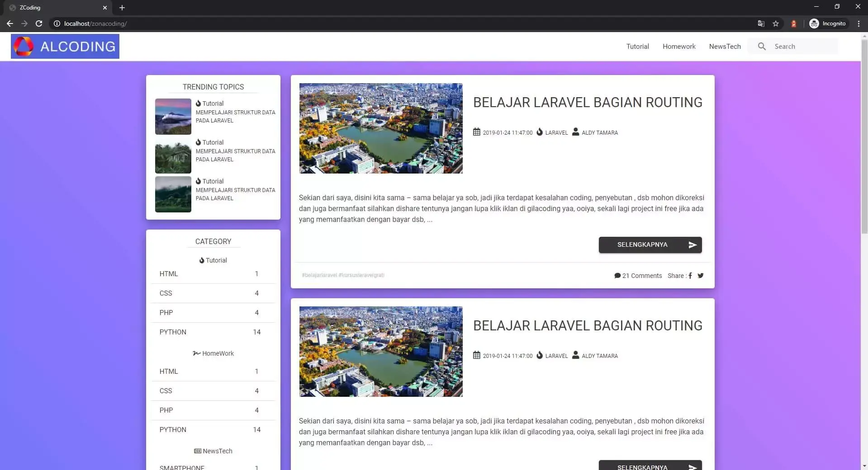
Task: Open the second post's city thumbnail
Action: click(x=381, y=352)
